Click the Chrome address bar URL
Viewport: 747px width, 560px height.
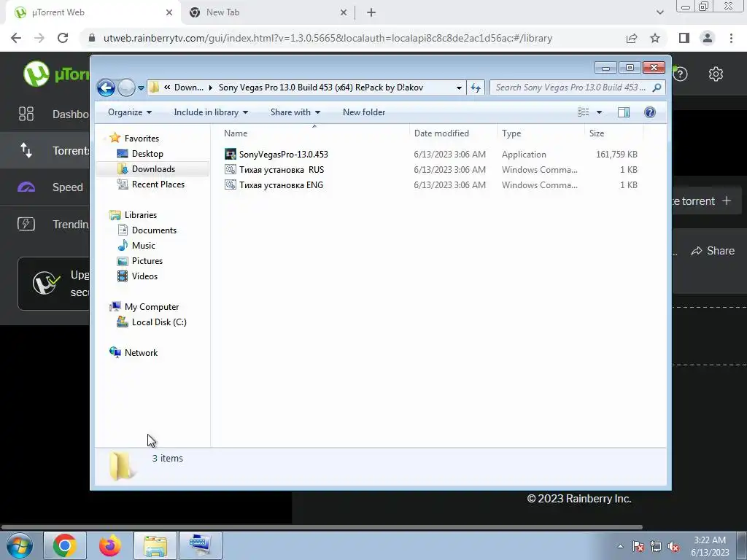[328, 38]
